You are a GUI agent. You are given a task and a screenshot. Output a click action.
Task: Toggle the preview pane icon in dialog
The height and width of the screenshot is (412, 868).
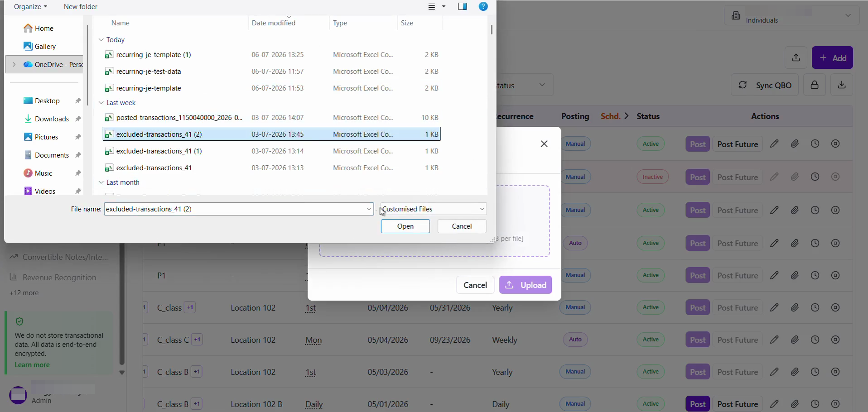click(463, 7)
